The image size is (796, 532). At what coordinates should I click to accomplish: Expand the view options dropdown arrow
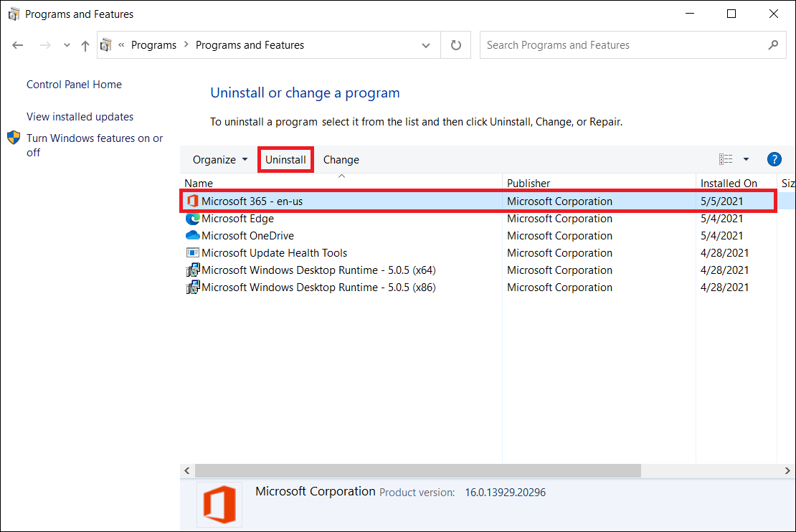coord(746,159)
